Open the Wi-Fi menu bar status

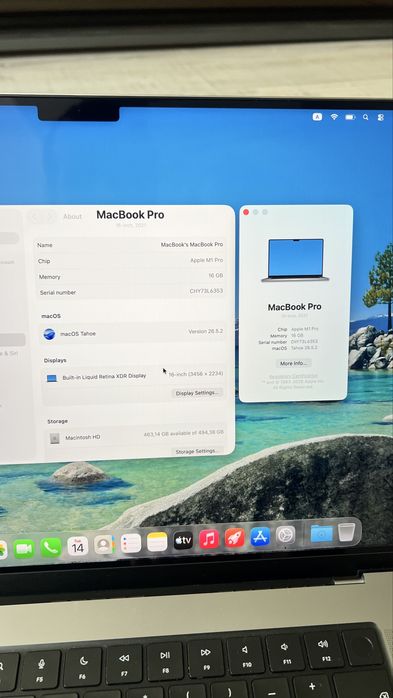pos(334,117)
